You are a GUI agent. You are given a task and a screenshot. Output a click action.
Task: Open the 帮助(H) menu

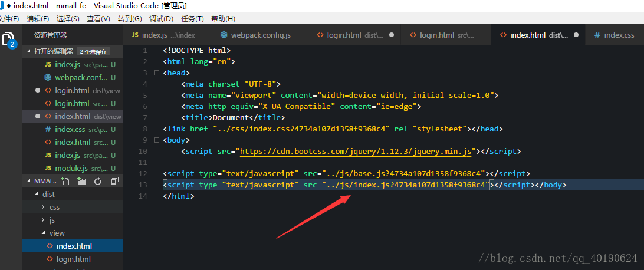223,19
